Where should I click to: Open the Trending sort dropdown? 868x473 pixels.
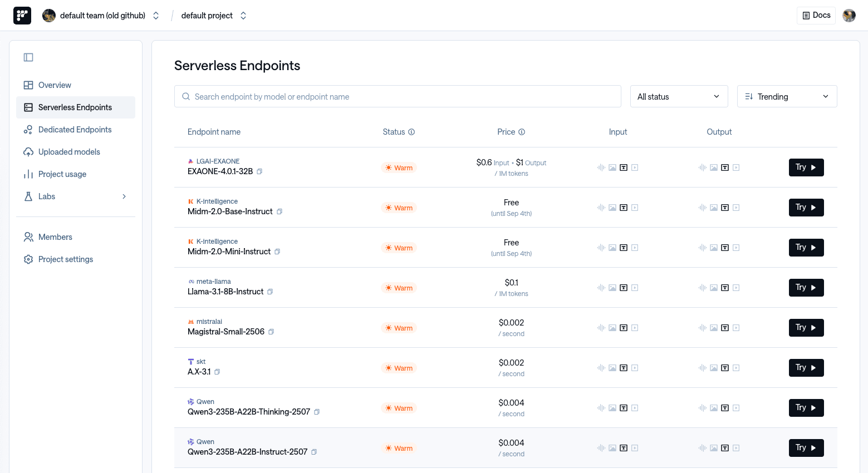(x=787, y=96)
